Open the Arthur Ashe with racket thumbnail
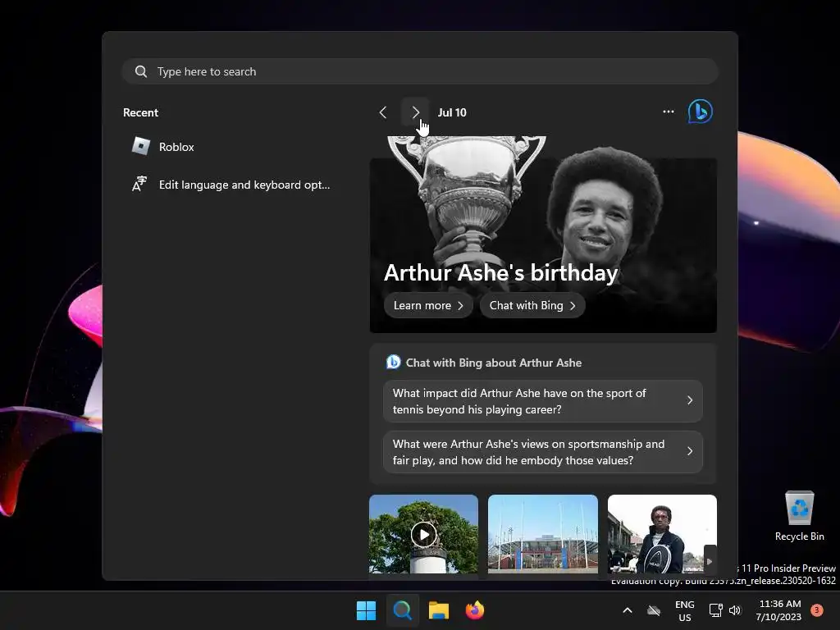This screenshot has width=840, height=630. click(x=662, y=534)
